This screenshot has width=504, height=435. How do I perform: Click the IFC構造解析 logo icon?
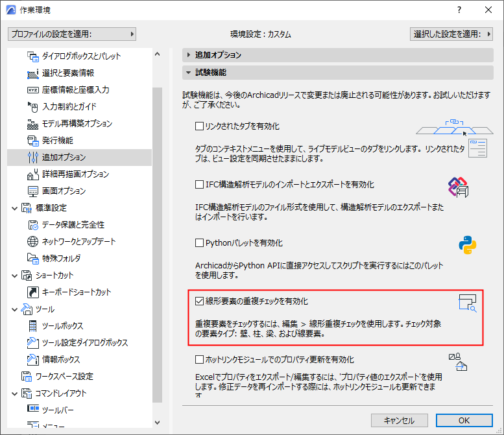pos(459,187)
